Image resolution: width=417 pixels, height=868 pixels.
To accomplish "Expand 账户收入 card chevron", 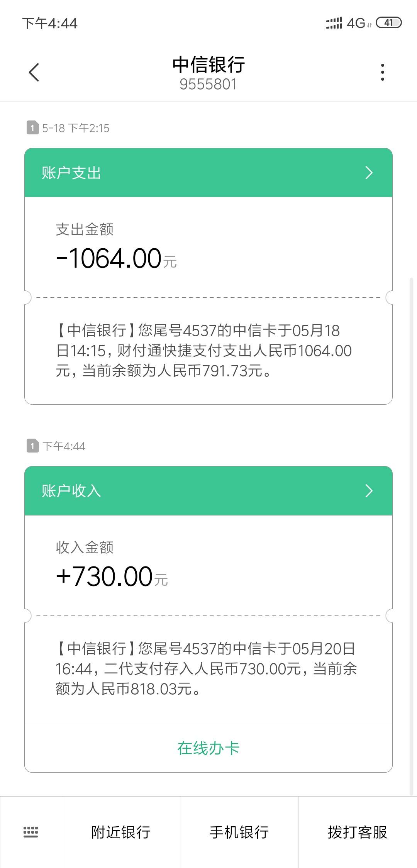I will 369,491.
